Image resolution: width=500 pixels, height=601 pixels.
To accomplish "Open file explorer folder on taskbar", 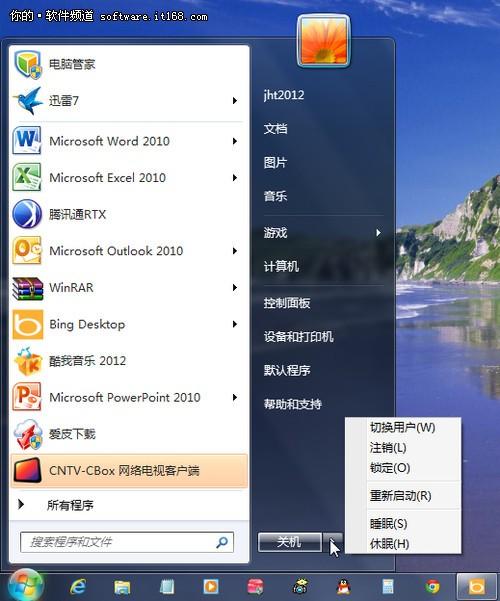I will pos(123,587).
